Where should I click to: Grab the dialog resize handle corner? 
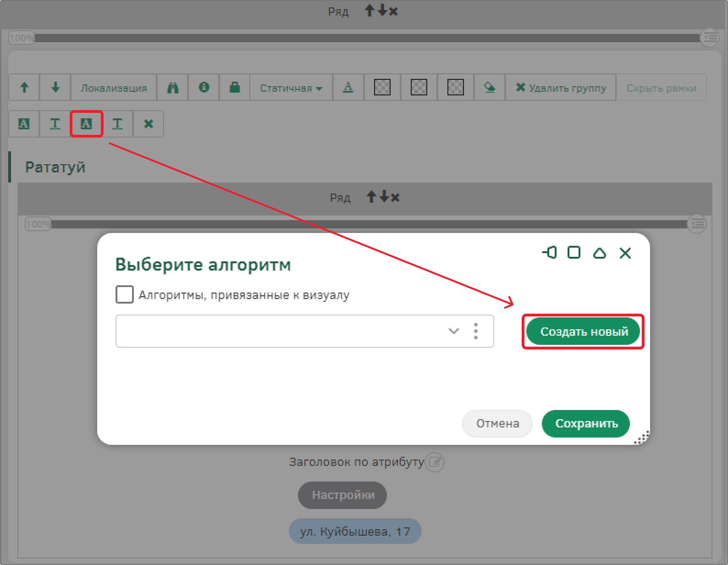click(x=642, y=438)
